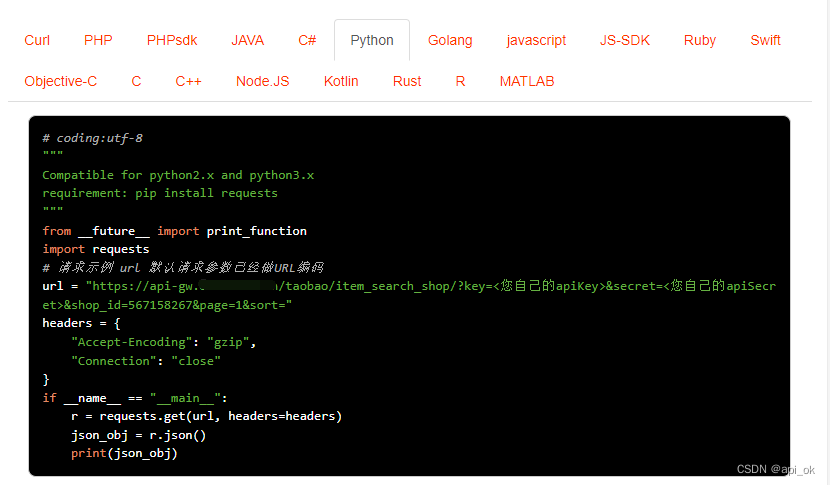Click 'r = requests.get(url, headers=headers)' line
The width and height of the screenshot is (830, 485).
click(x=206, y=417)
